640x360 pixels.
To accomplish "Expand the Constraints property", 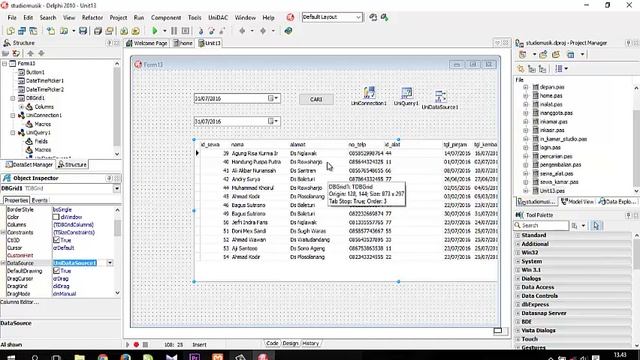I will click(3, 232).
